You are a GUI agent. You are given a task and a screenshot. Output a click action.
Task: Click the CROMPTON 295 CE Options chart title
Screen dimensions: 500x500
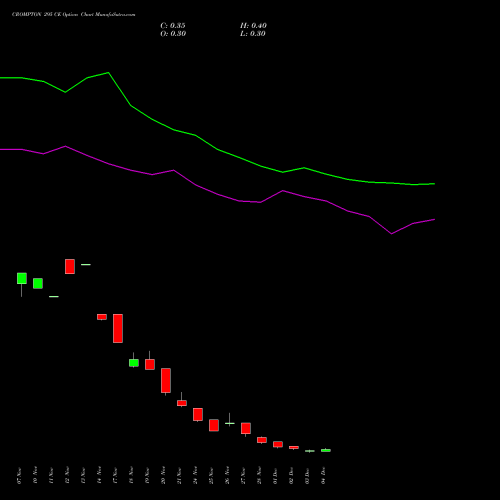click(x=74, y=15)
